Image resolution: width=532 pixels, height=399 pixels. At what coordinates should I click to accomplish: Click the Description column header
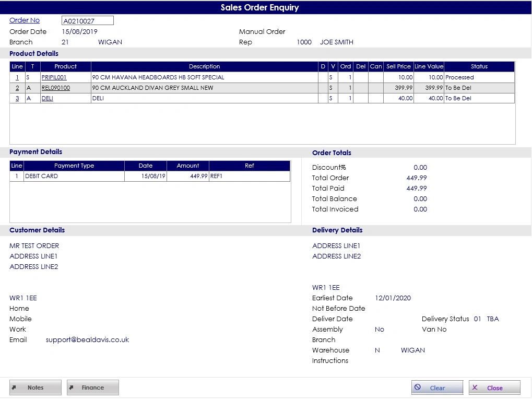(x=204, y=67)
